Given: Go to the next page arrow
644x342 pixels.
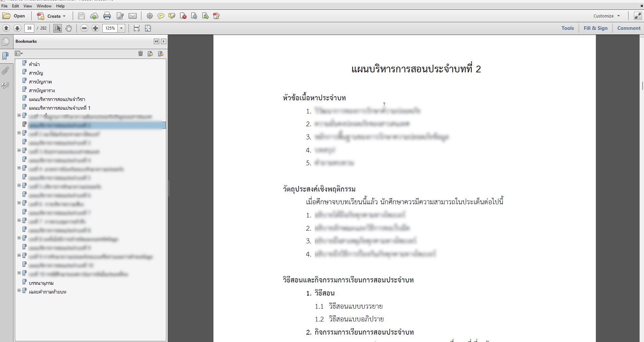Looking at the screenshot, I should click(x=18, y=28).
